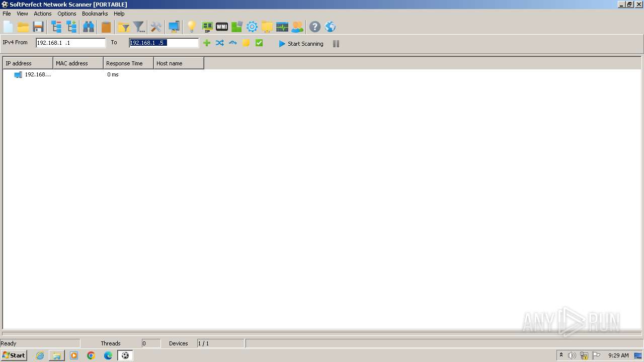This screenshot has width=644, height=362.
Task: Click Network Scanner taskbar button
Action: click(x=125, y=355)
